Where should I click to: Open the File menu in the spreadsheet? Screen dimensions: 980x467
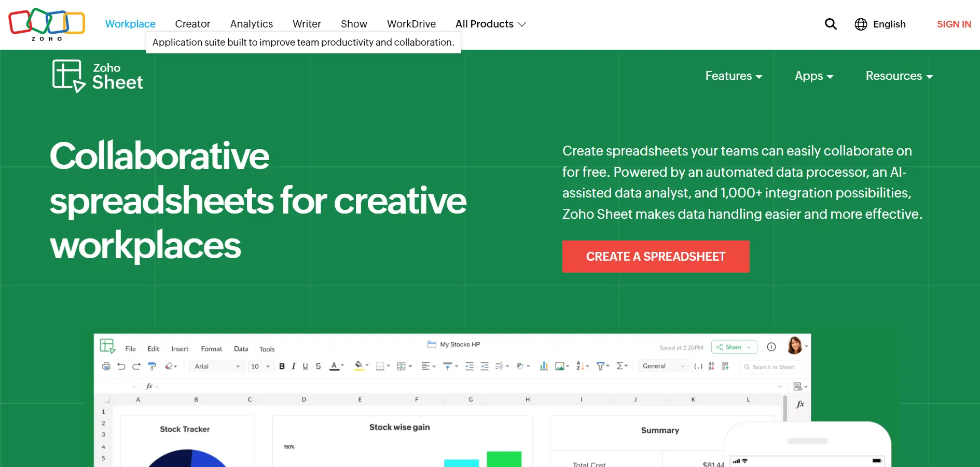pyautogui.click(x=131, y=349)
